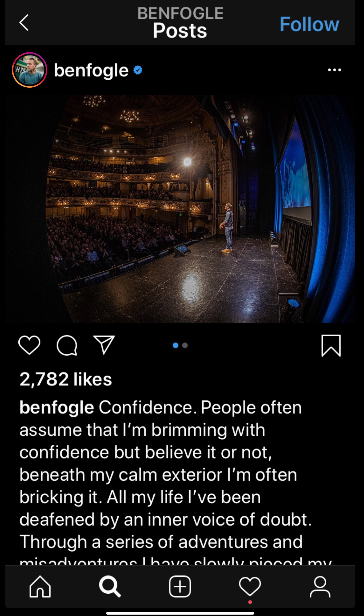The image size is (364, 616).
Task: Follow the benfogle account
Action: click(x=309, y=24)
